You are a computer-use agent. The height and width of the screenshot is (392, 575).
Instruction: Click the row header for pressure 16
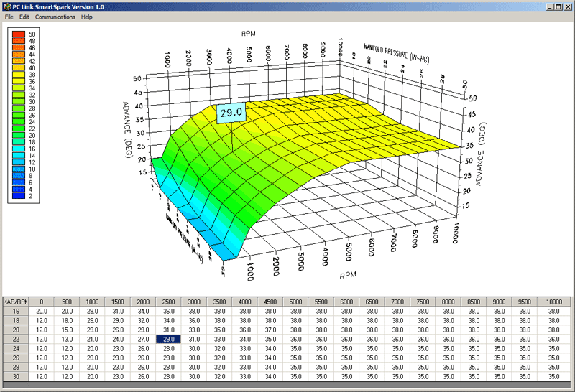(x=15, y=311)
